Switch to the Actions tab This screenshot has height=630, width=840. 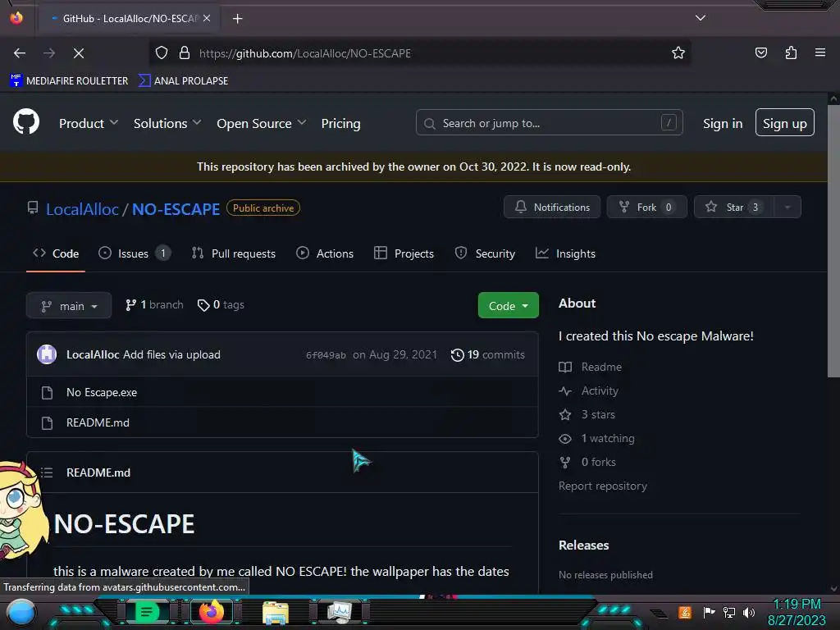(325, 253)
